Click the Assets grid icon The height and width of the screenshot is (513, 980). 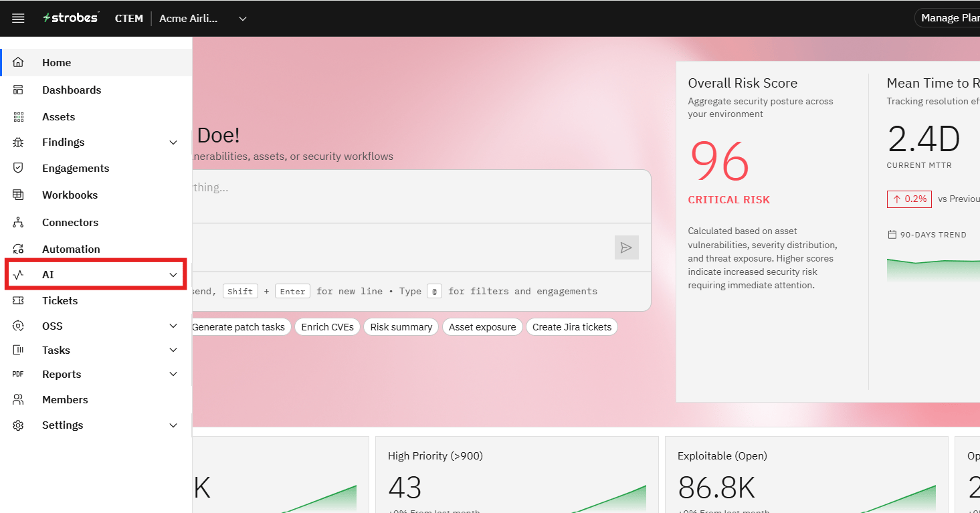click(x=18, y=116)
